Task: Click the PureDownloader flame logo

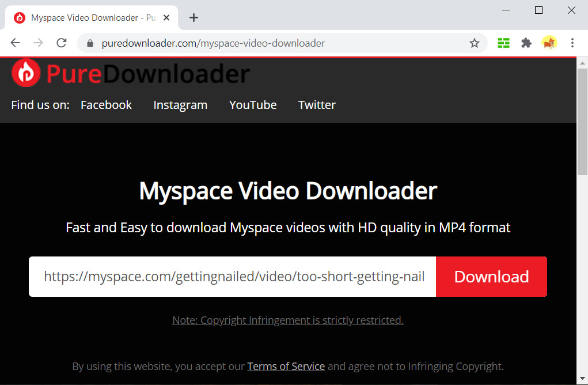Action: pos(26,73)
